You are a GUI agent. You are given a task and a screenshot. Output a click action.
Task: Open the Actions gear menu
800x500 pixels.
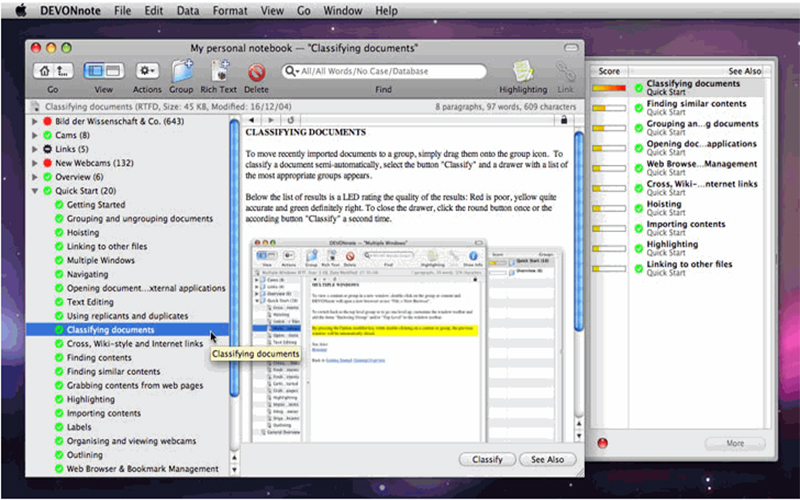tap(147, 71)
